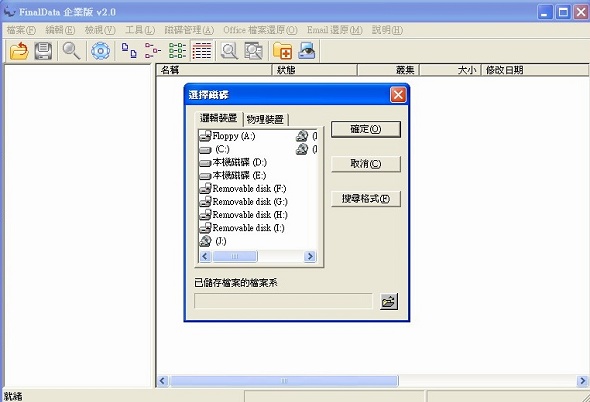Viewport: 590px width, 402px height.
Task: Open the Office 檔案還原(O) menu
Action: coord(260,30)
